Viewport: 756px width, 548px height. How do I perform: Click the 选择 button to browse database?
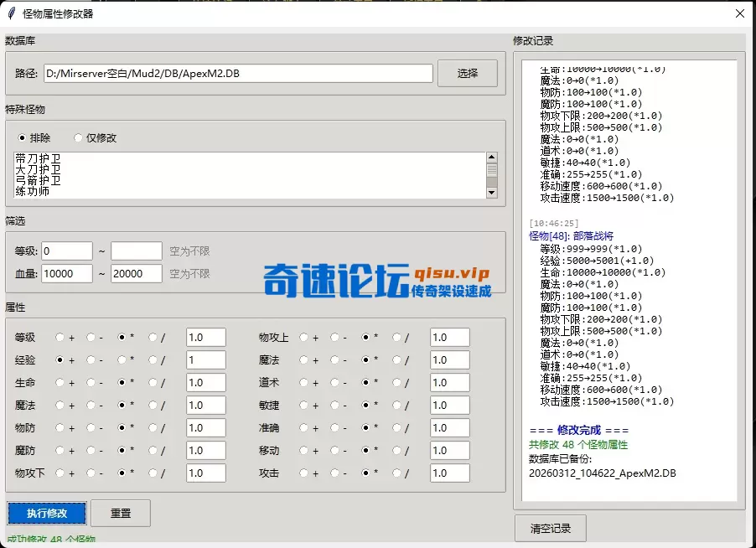[x=467, y=74]
